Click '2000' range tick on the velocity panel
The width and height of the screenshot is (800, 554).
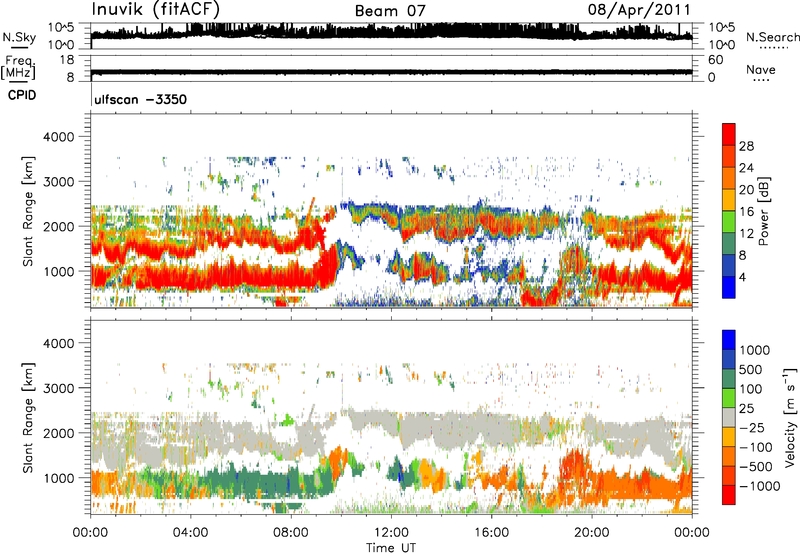[58, 433]
